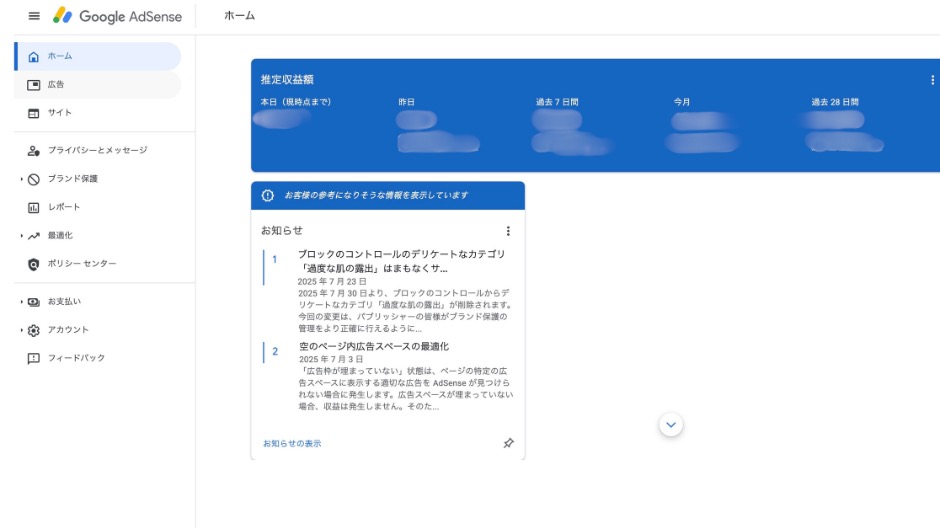
Task: Select ホーム in the sidebar
Action: coord(98,56)
